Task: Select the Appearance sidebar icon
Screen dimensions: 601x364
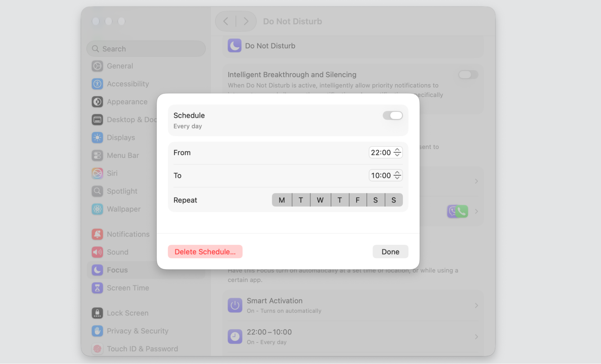Action: [97, 102]
